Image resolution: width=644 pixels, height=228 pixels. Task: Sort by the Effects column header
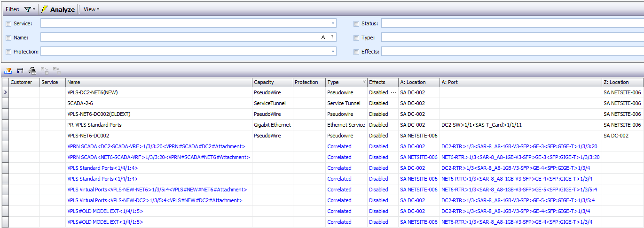pyautogui.click(x=383, y=82)
